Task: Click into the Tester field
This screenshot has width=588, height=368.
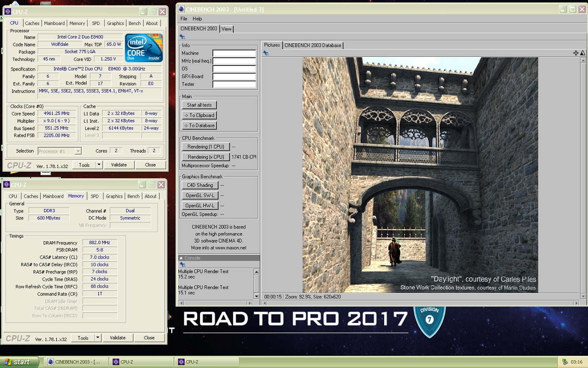Action: point(234,85)
